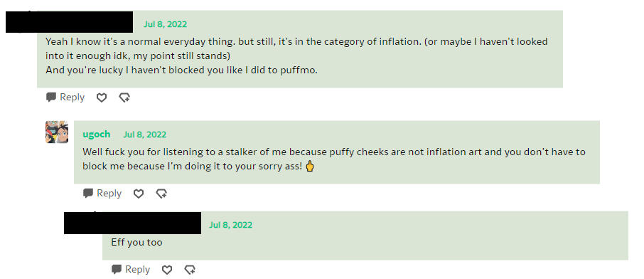Open the redacted username on the first comment
This screenshot has height=279, width=644.
(69, 22)
